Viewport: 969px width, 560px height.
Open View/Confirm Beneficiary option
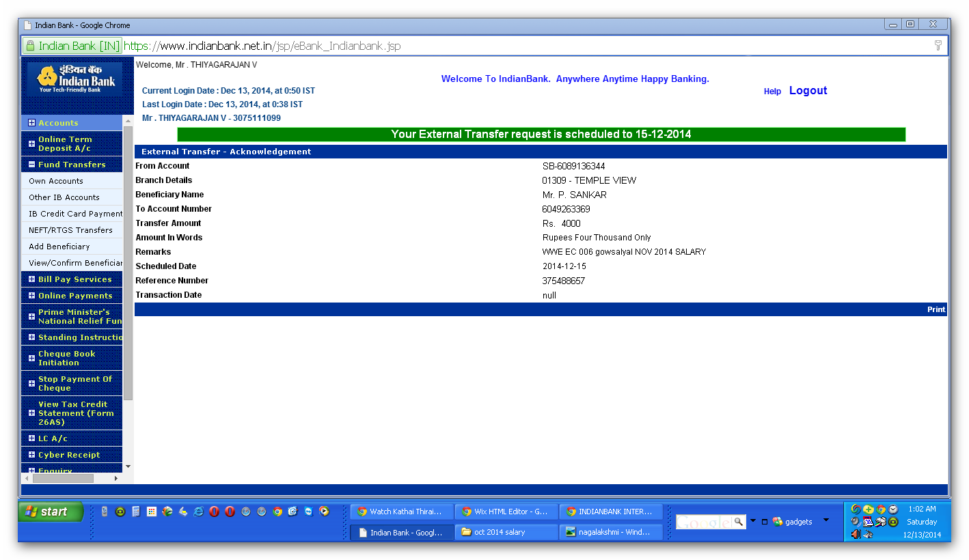pyautogui.click(x=75, y=263)
